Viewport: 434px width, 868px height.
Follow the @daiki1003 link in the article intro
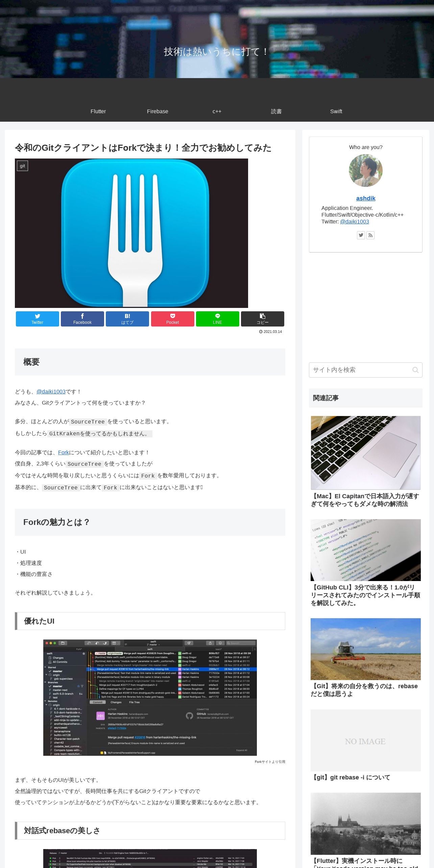click(x=51, y=391)
